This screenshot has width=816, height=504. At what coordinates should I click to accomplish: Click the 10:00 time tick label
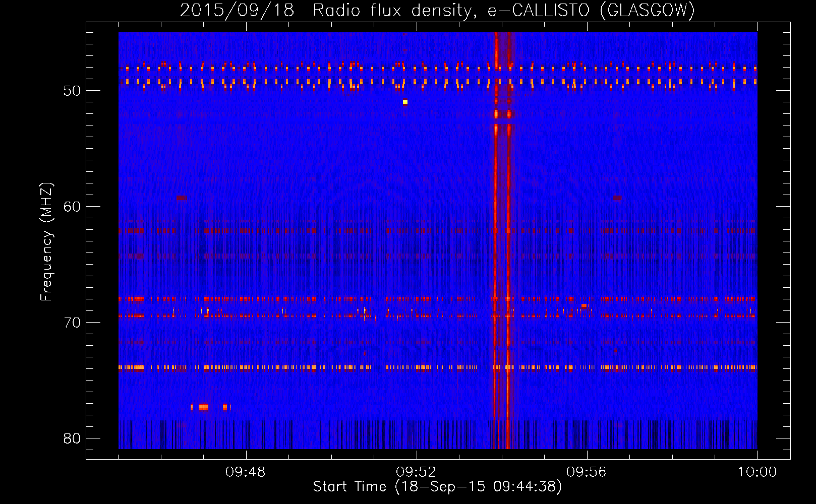[757, 472]
